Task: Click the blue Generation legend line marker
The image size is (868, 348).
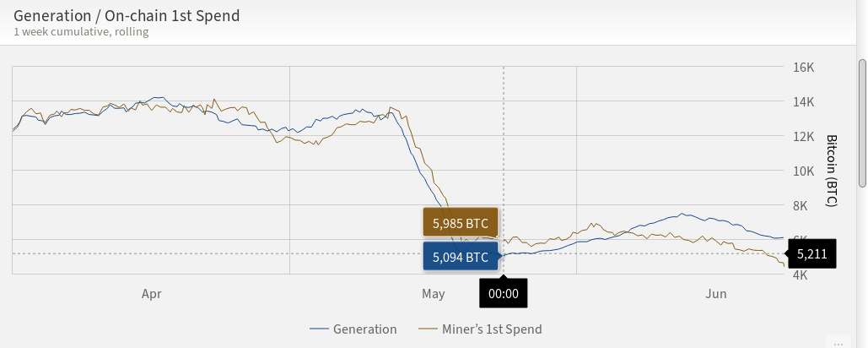Action: coord(319,329)
